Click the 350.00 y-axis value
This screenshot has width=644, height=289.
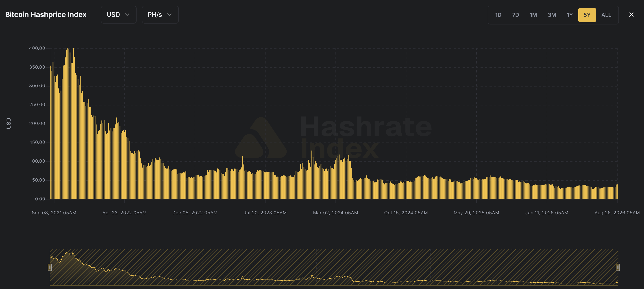pyautogui.click(x=37, y=67)
